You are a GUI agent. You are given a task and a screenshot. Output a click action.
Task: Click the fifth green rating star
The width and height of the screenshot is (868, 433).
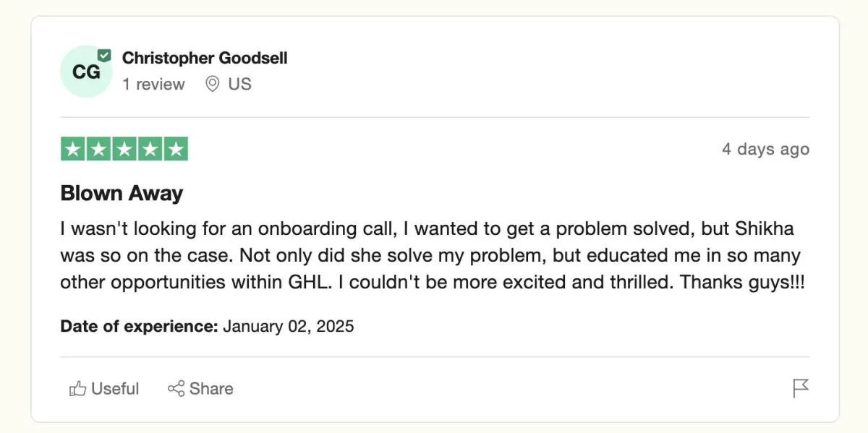(176, 149)
